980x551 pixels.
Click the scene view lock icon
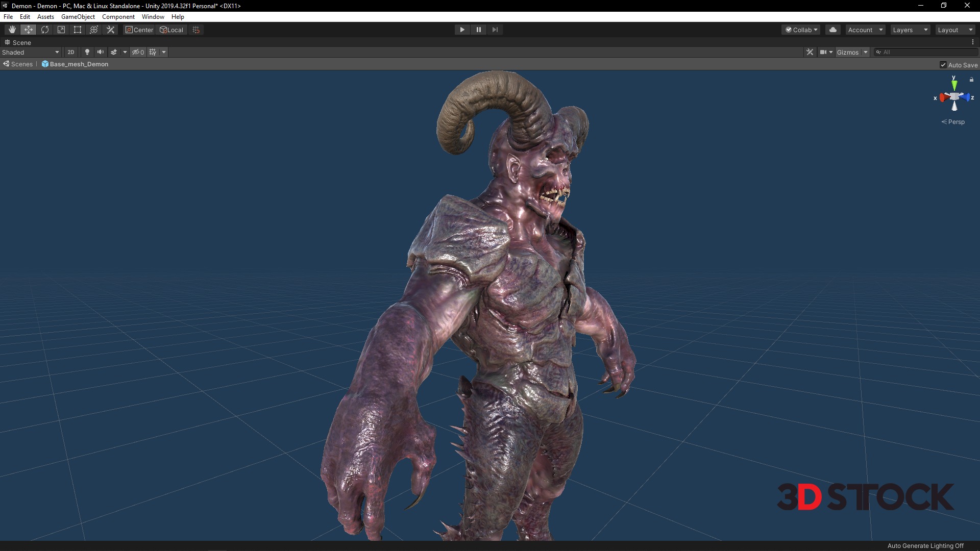point(971,80)
